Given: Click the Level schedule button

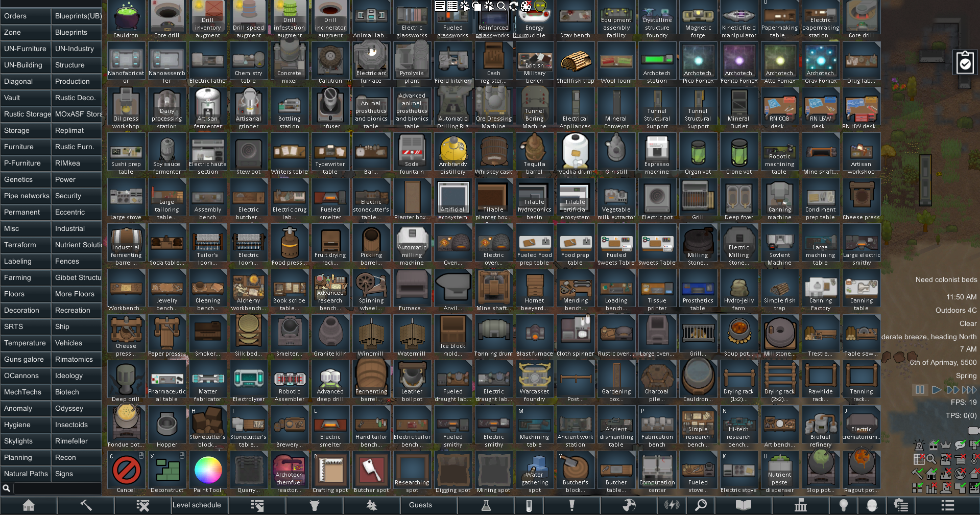Looking at the screenshot, I should pyautogui.click(x=200, y=505).
